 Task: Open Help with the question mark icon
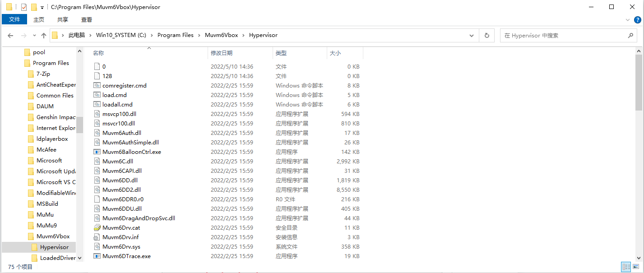[x=638, y=20]
